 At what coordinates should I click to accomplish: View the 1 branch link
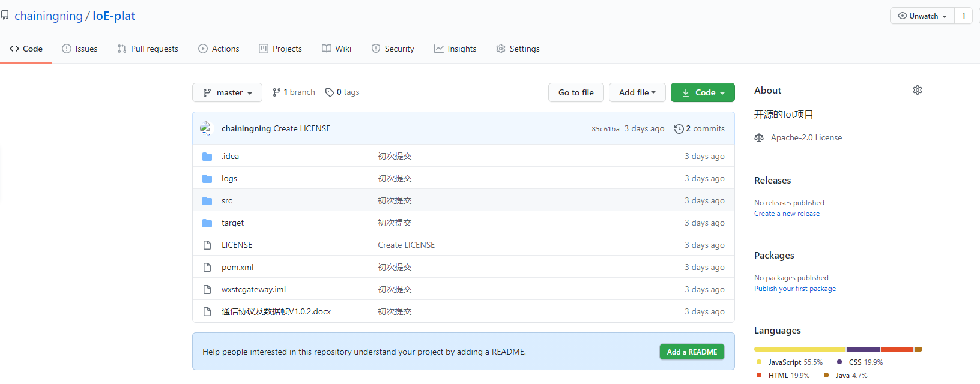[294, 92]
